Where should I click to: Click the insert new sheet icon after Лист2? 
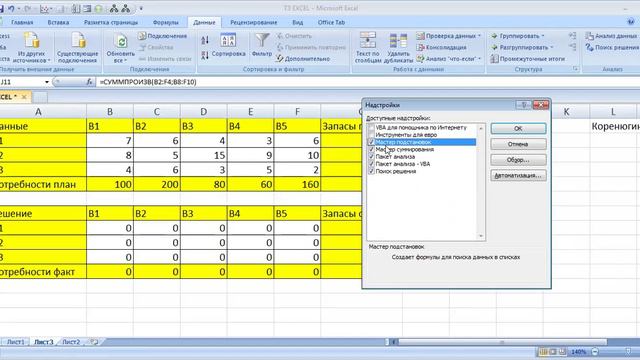94,342
